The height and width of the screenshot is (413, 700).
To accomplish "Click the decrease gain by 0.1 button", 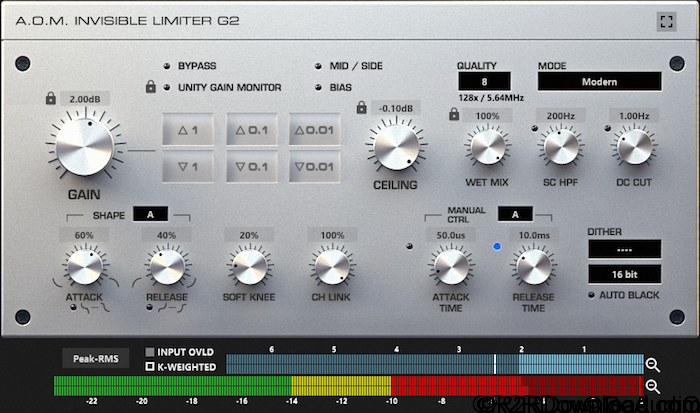I will pyautogui.click(x=252, y=167).
